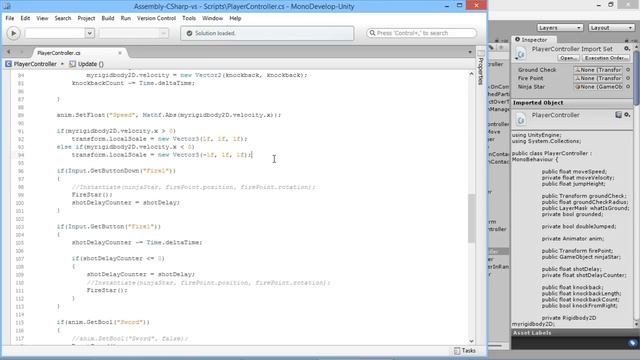Open the View menu

(x=42, y=18)
